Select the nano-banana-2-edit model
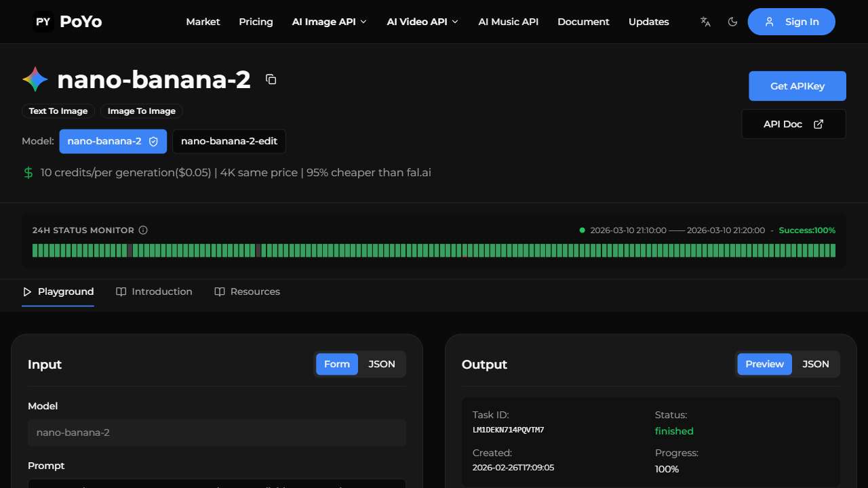Image resolution: width=868 pixels, height=488 pixels. pos(229,141)
